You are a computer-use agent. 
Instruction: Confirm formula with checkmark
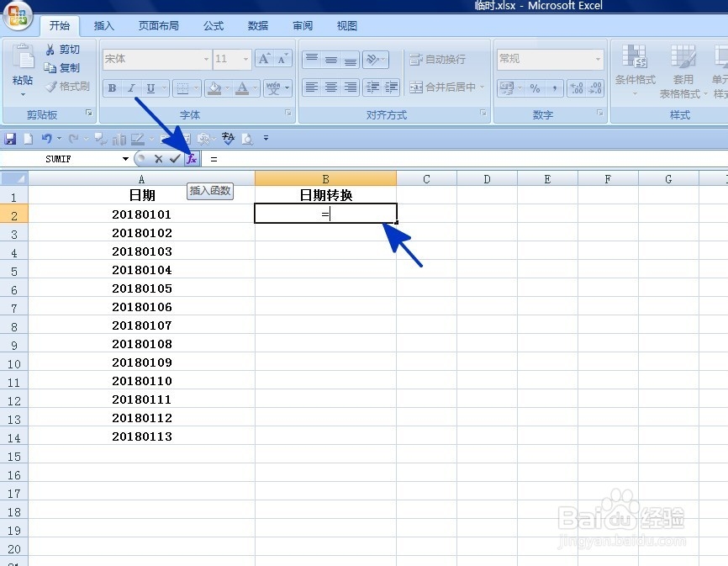pyautogui.click(x=175, y=159)
